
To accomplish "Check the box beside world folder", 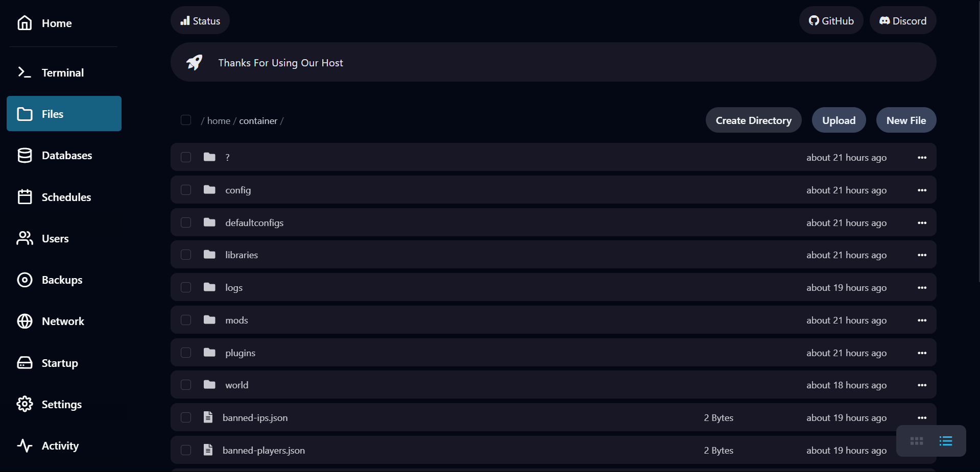I will [186, 385].
